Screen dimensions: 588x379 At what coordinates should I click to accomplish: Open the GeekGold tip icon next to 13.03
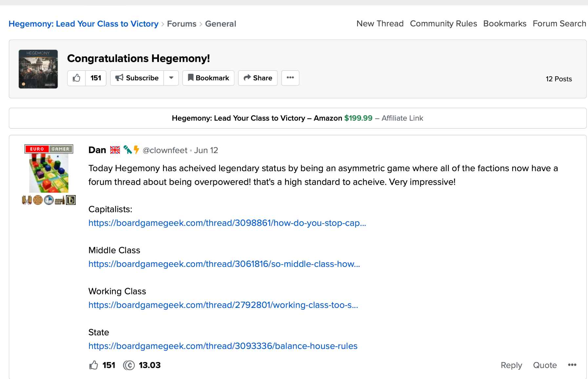(129, 365)
